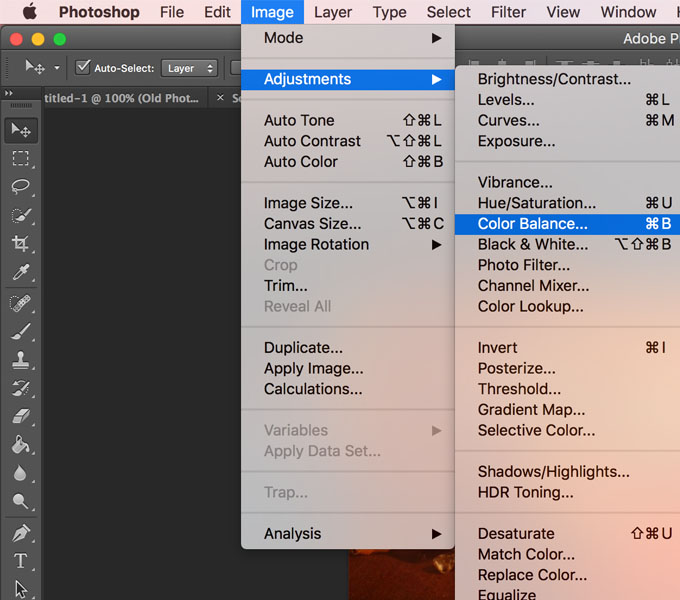Viewport: 680px width, 600px height.
Task: Select the Paint Bucket tool
Action: coord(20,445)
